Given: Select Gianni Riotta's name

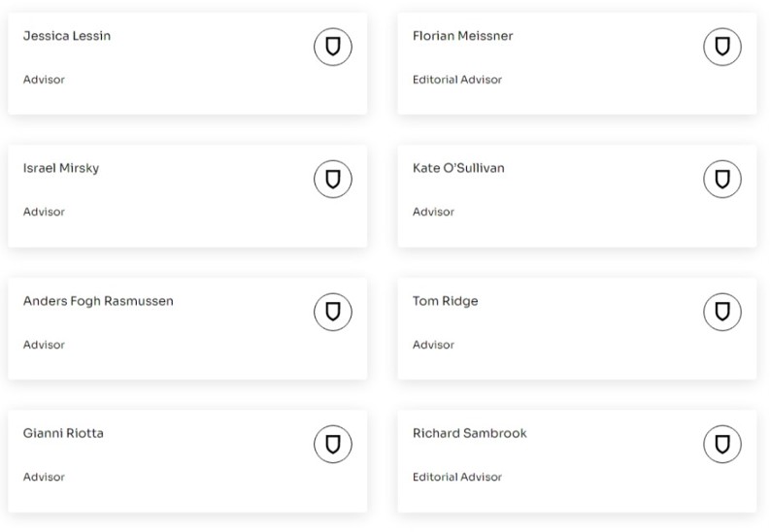Looking at the screenshot, I should 63,433.
